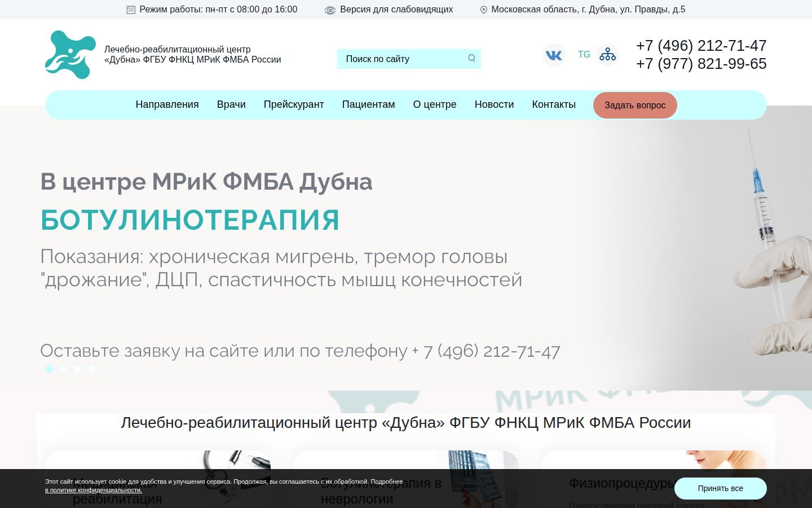Click the map pin address icon
Viewport: 812px width, 508px height.
click(x=483, y=10)
